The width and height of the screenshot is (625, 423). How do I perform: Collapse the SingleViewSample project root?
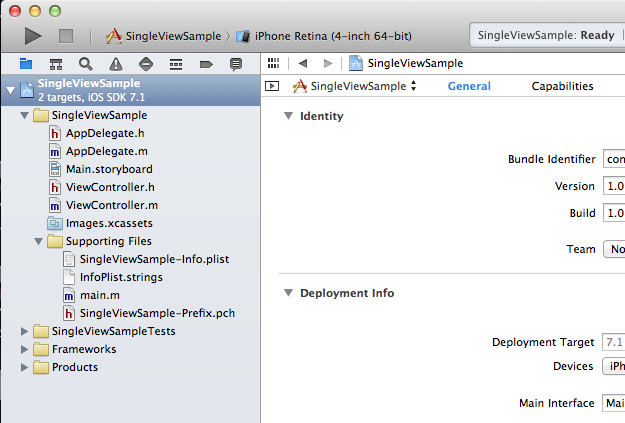point(11,91)
